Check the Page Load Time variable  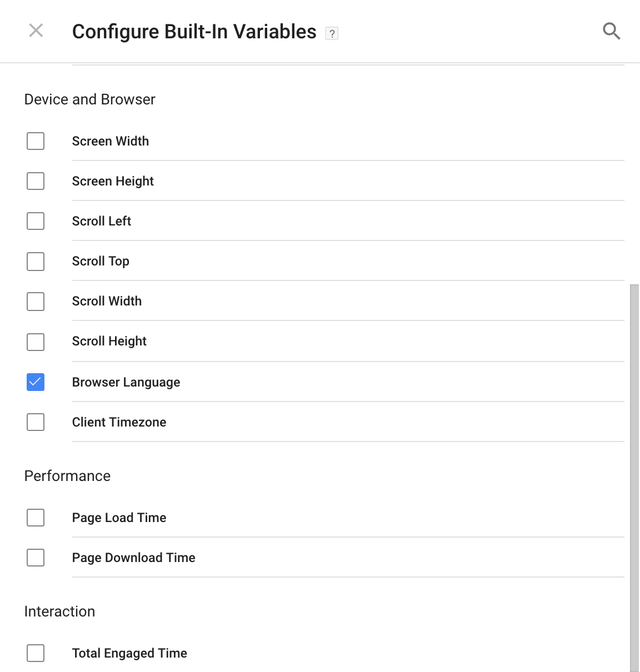(36, 518)
